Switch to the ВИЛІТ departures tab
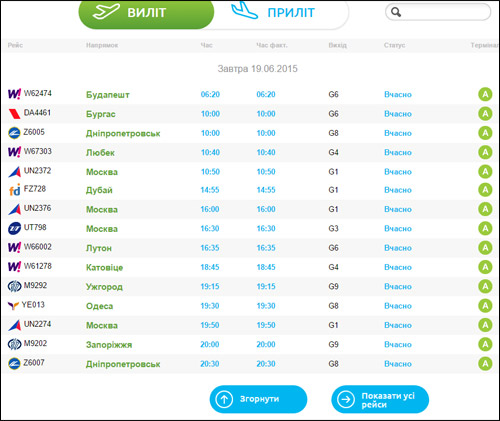The image size is (500, 421). click(x=146, y=13)
